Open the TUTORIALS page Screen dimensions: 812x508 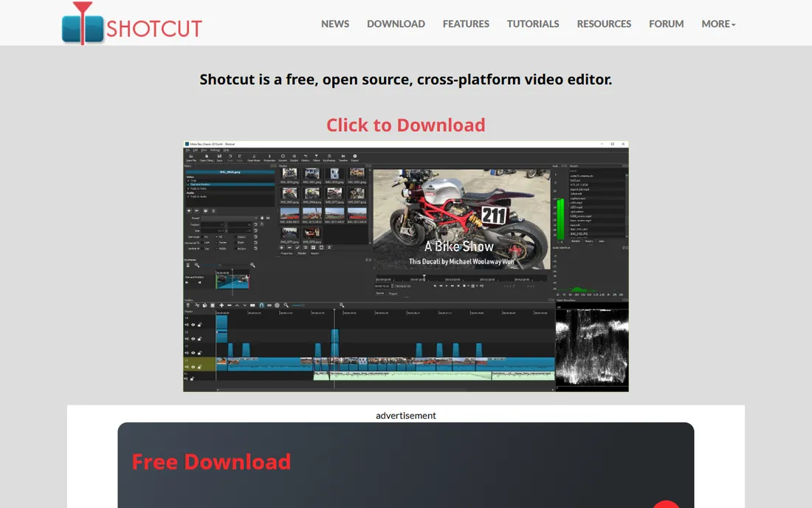point(533,24)
